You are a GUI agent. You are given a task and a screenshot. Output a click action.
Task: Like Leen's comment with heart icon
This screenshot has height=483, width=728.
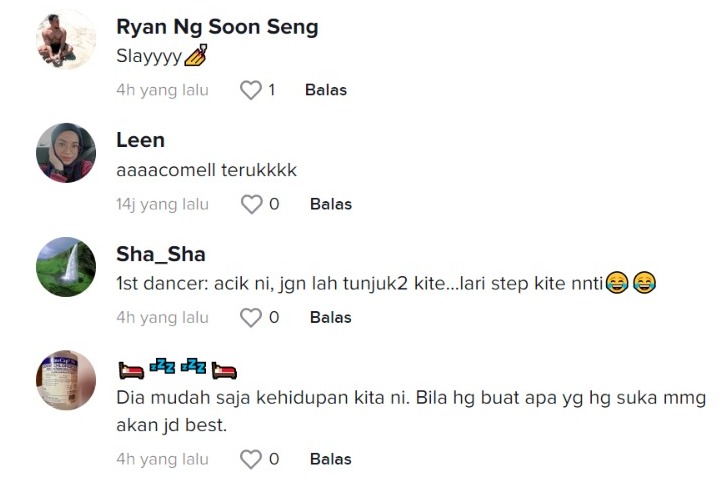(x=252, y=204)
